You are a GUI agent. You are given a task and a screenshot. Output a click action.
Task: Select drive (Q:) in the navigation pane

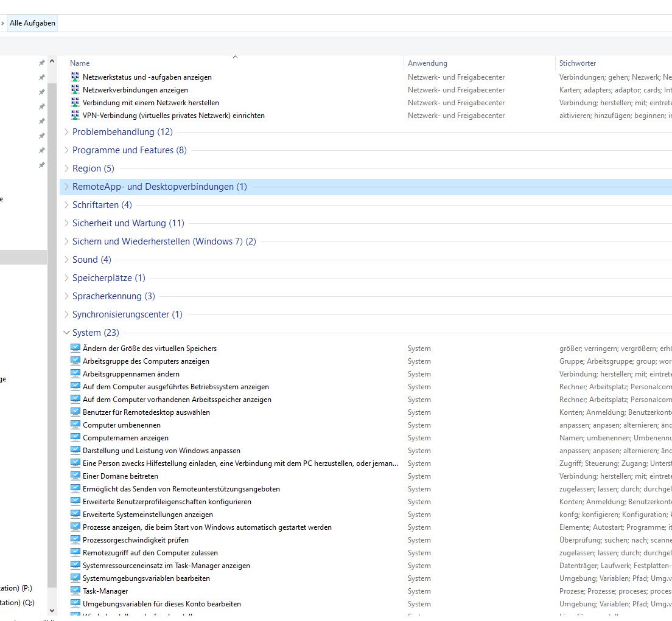(17, 602)
